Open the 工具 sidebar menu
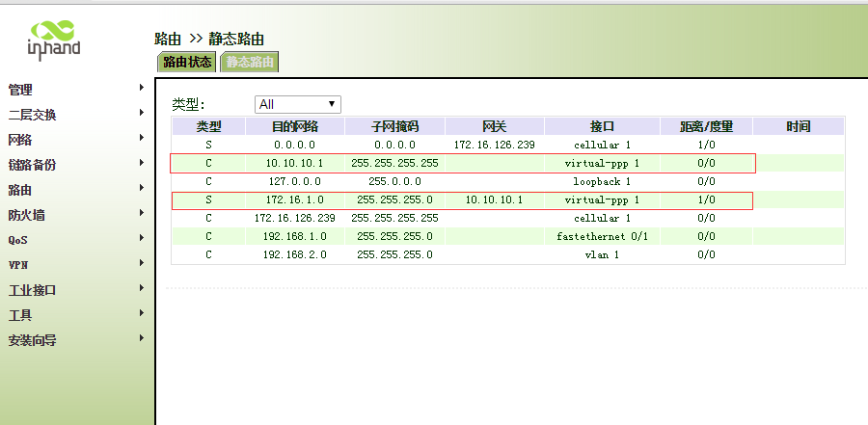This screenshot has height=425, width=868. pyautogui.click(x=20, y=315)
